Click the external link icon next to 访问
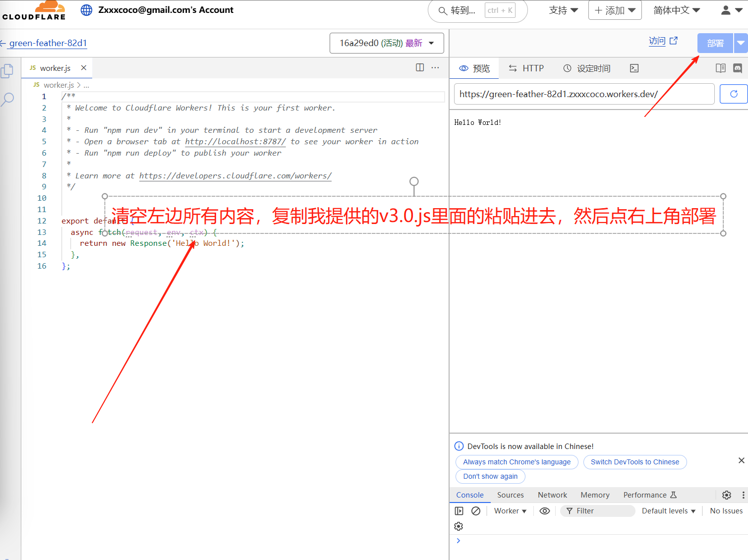 tap(674, 41)
